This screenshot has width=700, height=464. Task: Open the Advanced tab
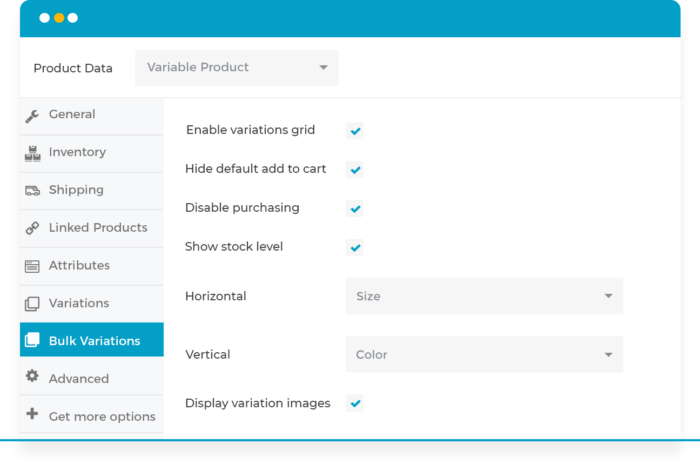click(x=92, y=376)
